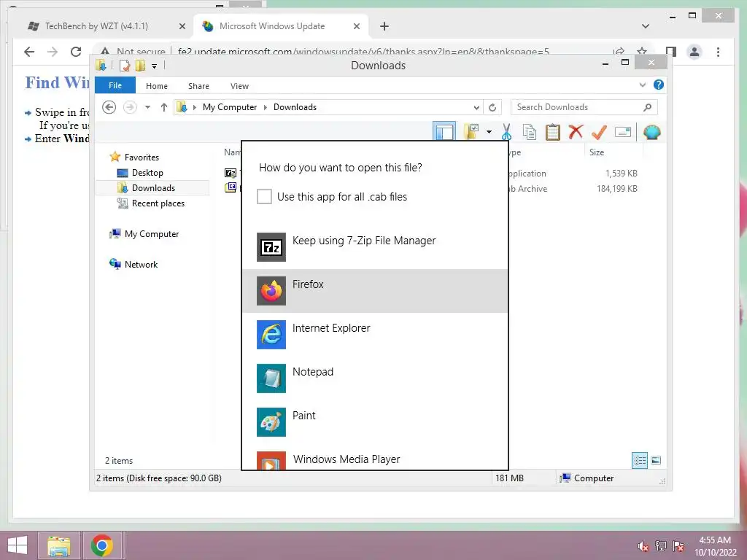The image size is (747, 560).
Task: Click Chrome back arrow
Action: coord(29,52)
